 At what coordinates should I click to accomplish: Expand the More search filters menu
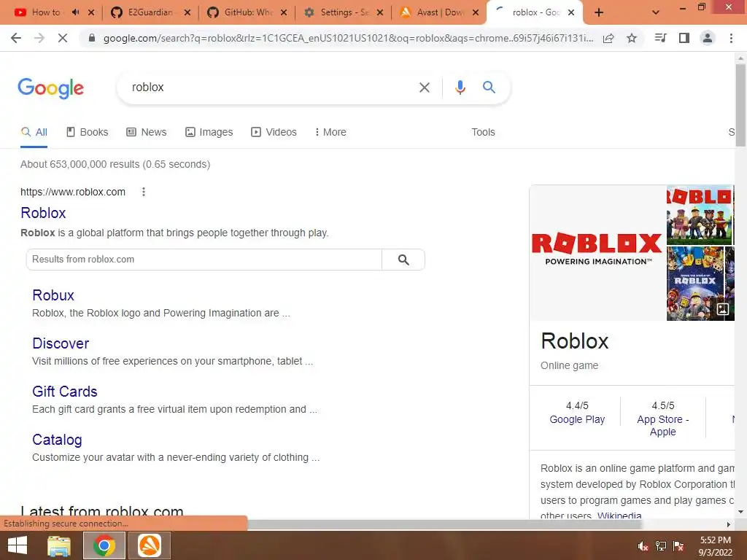[330, 132]
